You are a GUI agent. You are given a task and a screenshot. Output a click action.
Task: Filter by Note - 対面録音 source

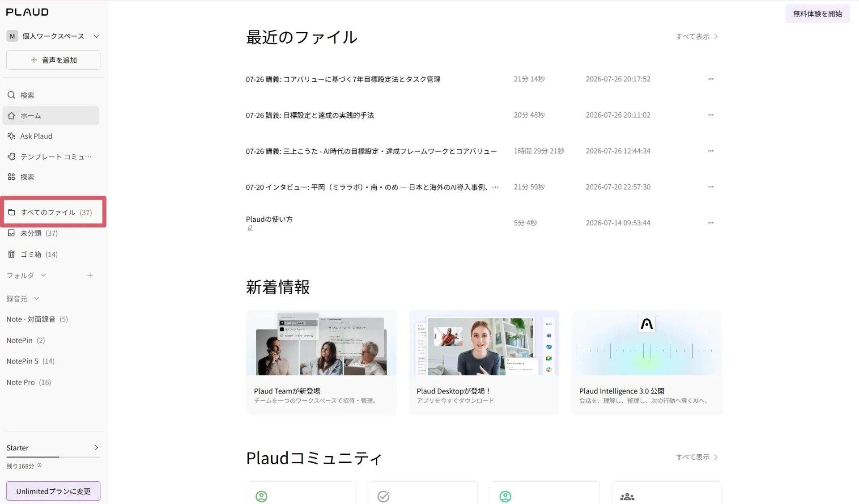37,319
